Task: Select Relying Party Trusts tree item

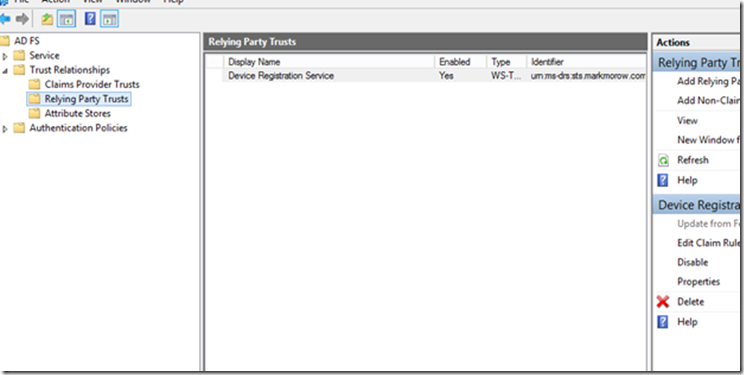Action: click(86, 99)
